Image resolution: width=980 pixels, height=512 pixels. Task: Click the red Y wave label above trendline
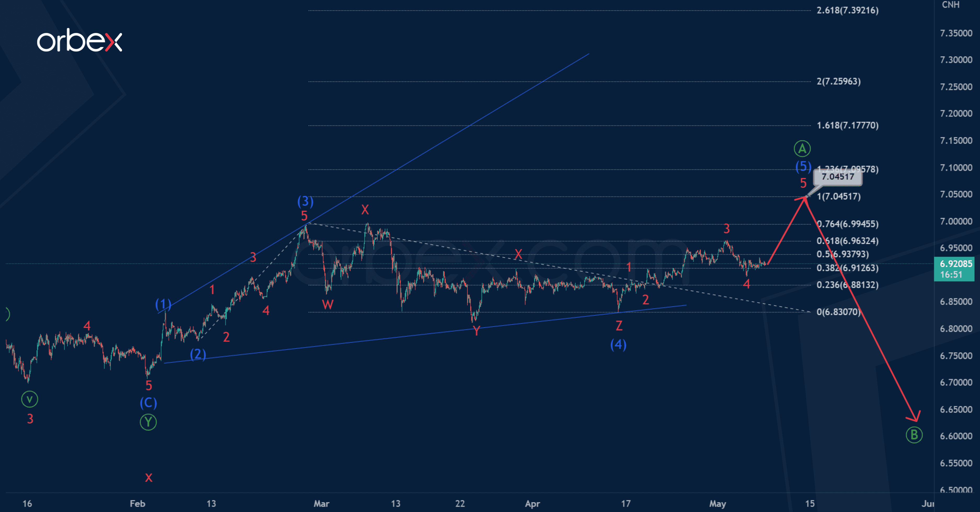[476, 331]
